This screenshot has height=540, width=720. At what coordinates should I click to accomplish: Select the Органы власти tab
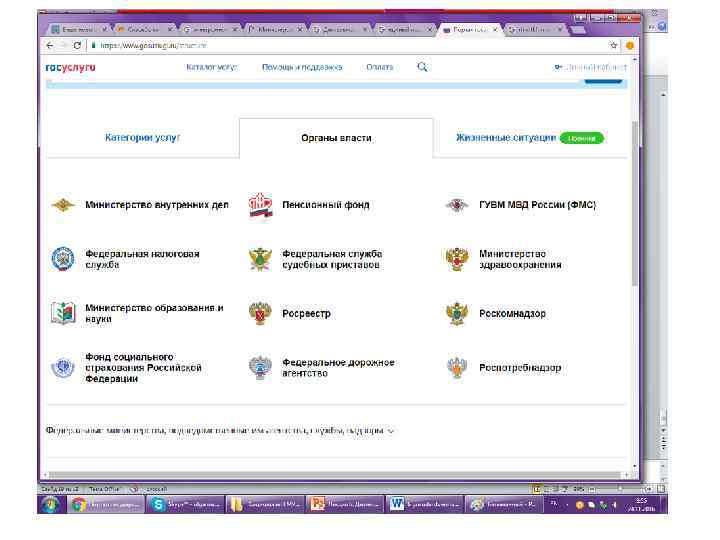click(336, 138)
